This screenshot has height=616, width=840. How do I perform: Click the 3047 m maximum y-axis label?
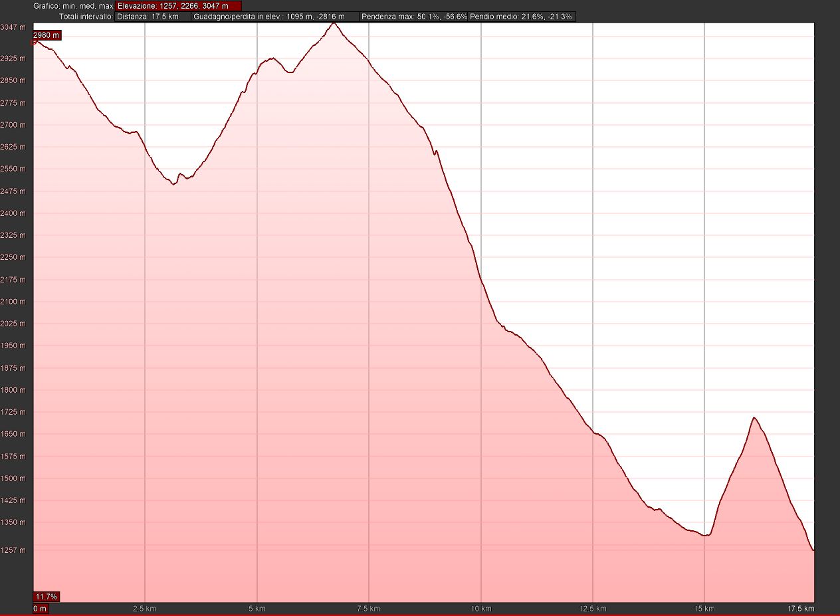pyautogui.click(x=13, y=27)
